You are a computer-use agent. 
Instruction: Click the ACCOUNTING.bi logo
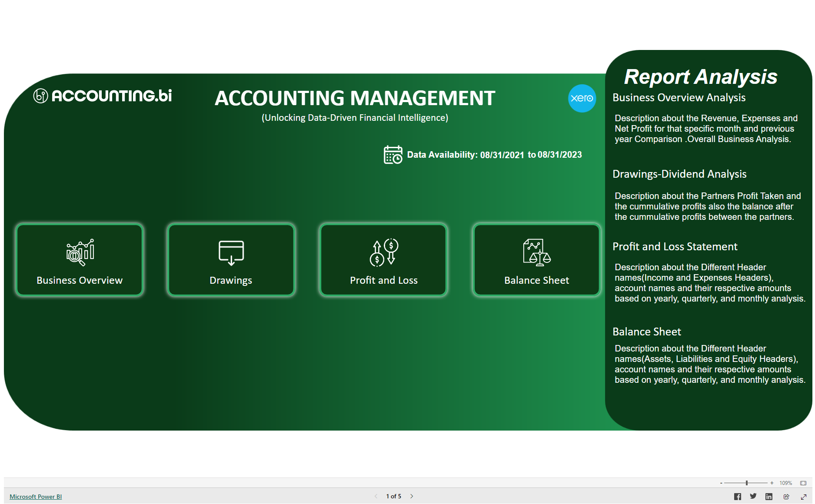click(x=103, y=96)
